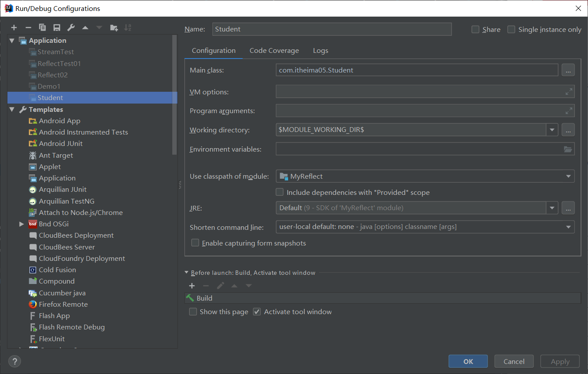The image size is (588, 374).
Task: Open the Logs tab
Action: tap(320, 51)
